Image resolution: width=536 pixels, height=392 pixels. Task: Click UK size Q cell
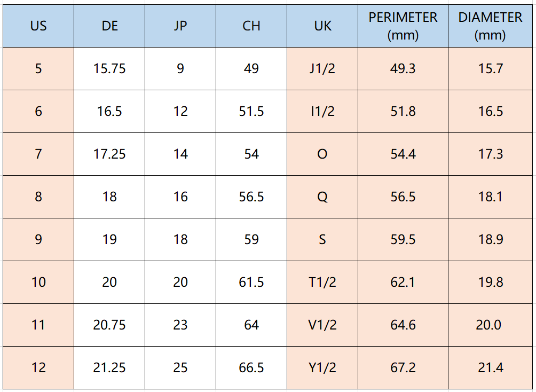click(322, 197)
